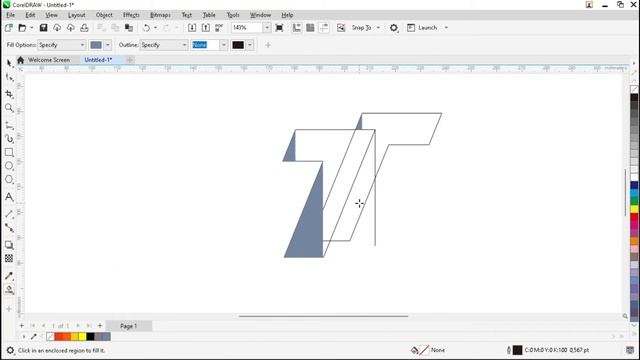640x360 pixels.
Task: Select the Color Eyedropper tool
Action: 9,276
